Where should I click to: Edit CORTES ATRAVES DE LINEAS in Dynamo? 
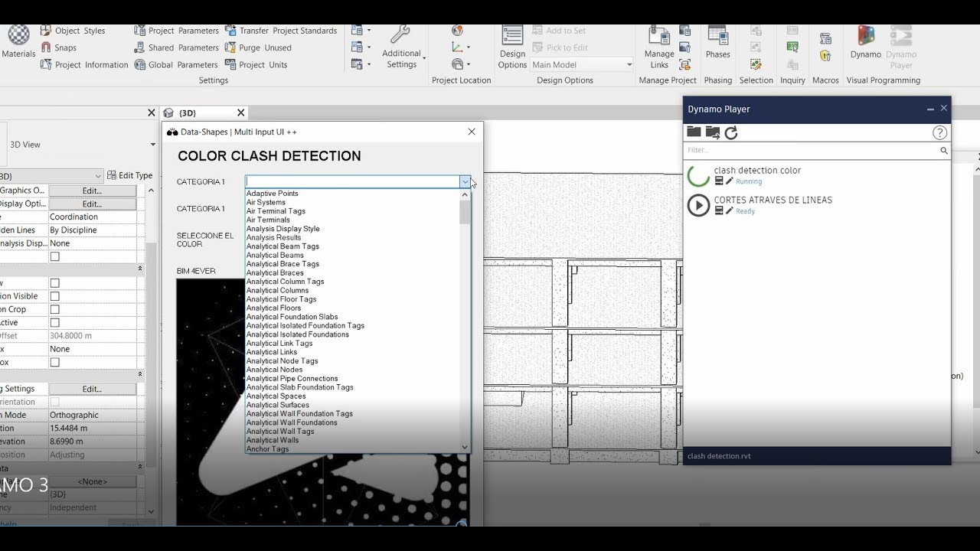pos(730,210)
